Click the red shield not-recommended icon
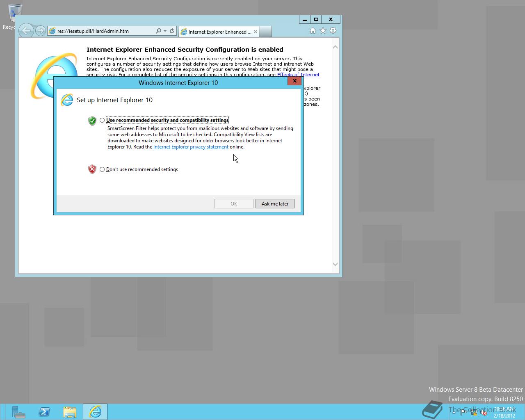This screenshot has height=420, width=525. 92,169
